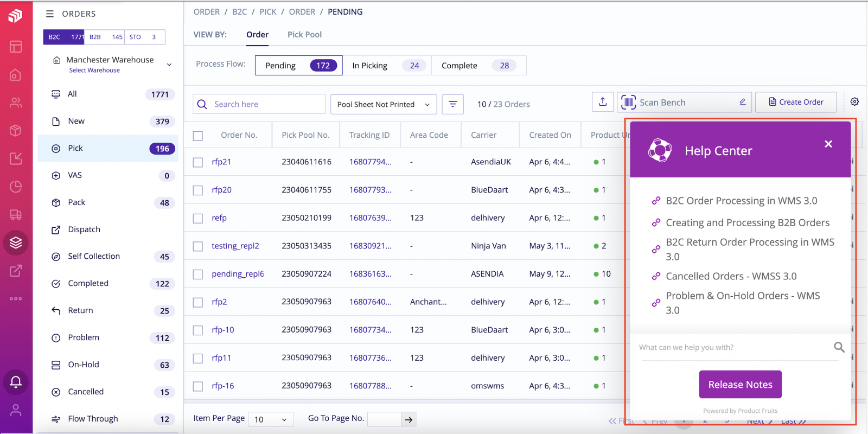
Task: Open B2C Order Processing in WMS 3.0 article
Action: pyautogui.click(x=741, y=201)
